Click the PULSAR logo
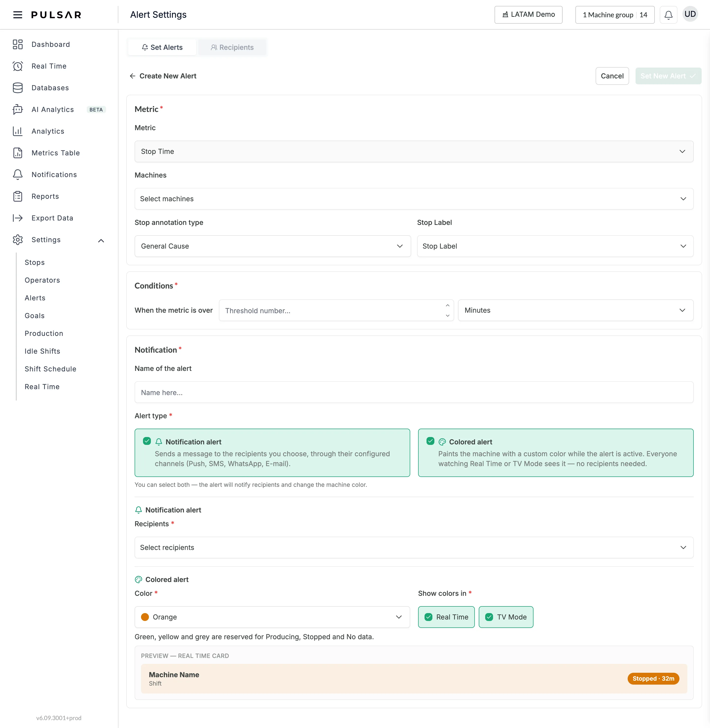710x728 pixels. coord(56,15)
